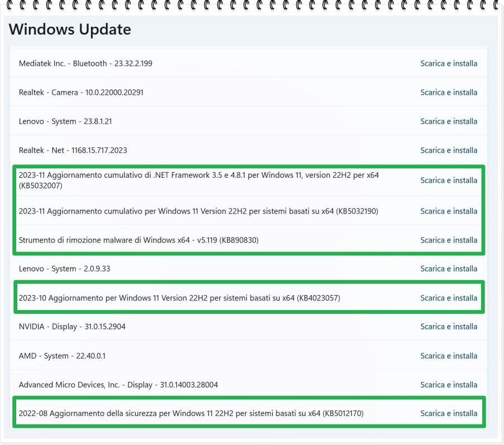Install the Realtek Camera driver update

pos(448,93)
